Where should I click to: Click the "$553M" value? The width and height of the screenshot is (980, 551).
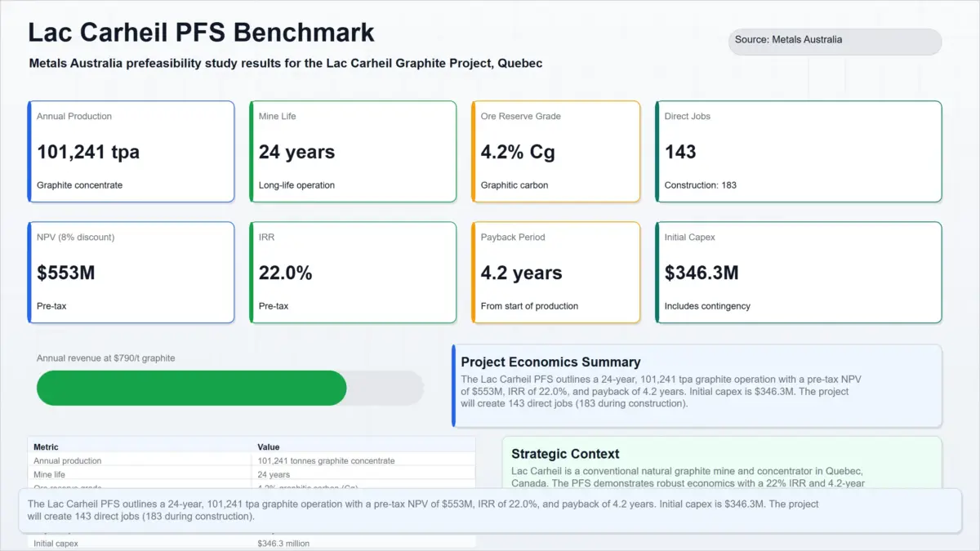66,273
